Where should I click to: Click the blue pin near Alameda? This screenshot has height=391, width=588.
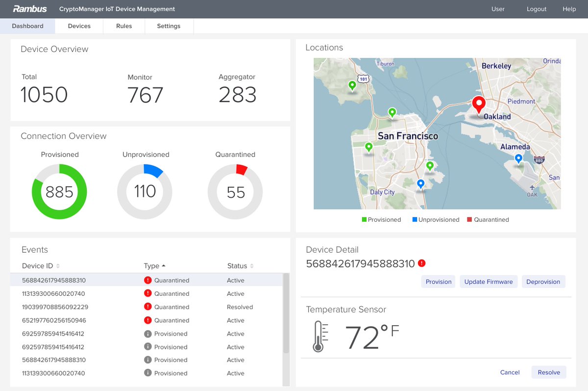[x=518, y=159]
